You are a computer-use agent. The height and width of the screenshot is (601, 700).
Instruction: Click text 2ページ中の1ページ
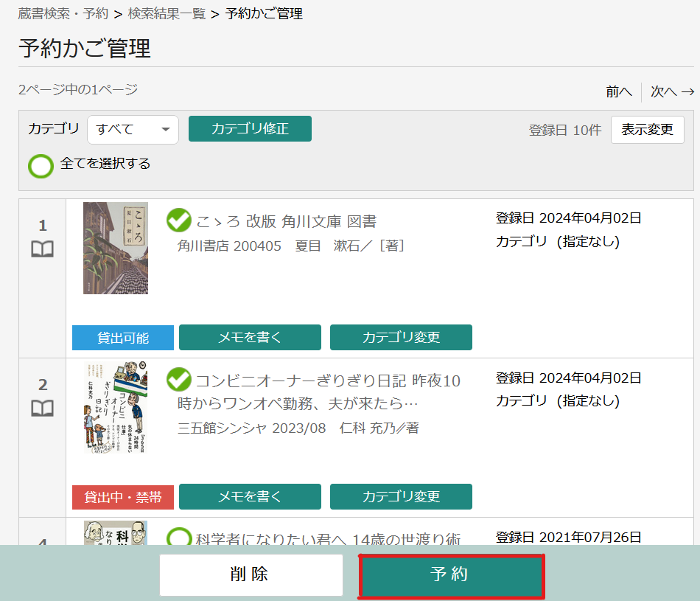click(x=78, y=89)
